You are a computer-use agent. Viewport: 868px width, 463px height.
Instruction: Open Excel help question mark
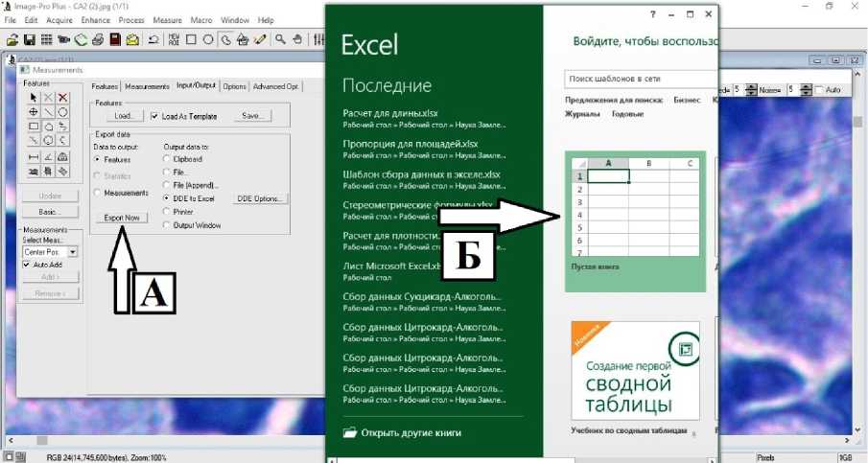coord(652,14)
